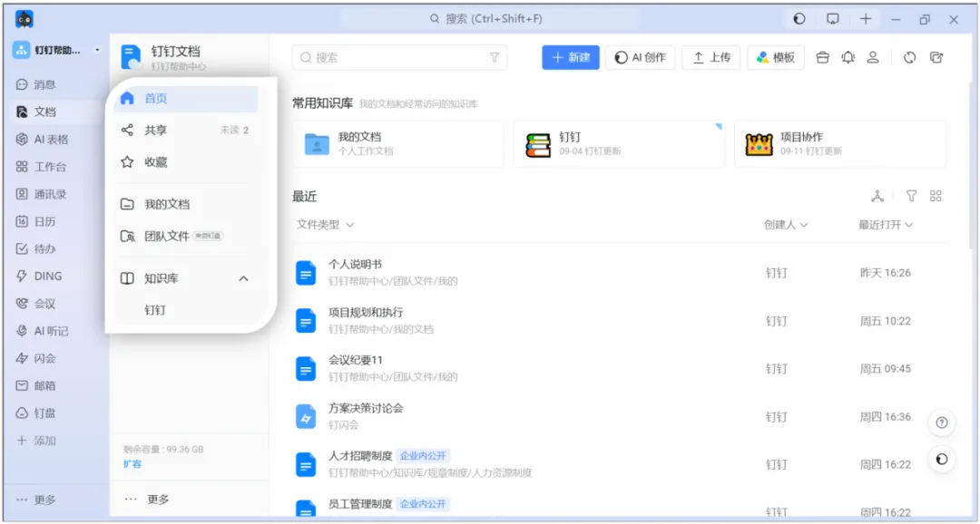Open 闪会 in the sidebar

36,358
